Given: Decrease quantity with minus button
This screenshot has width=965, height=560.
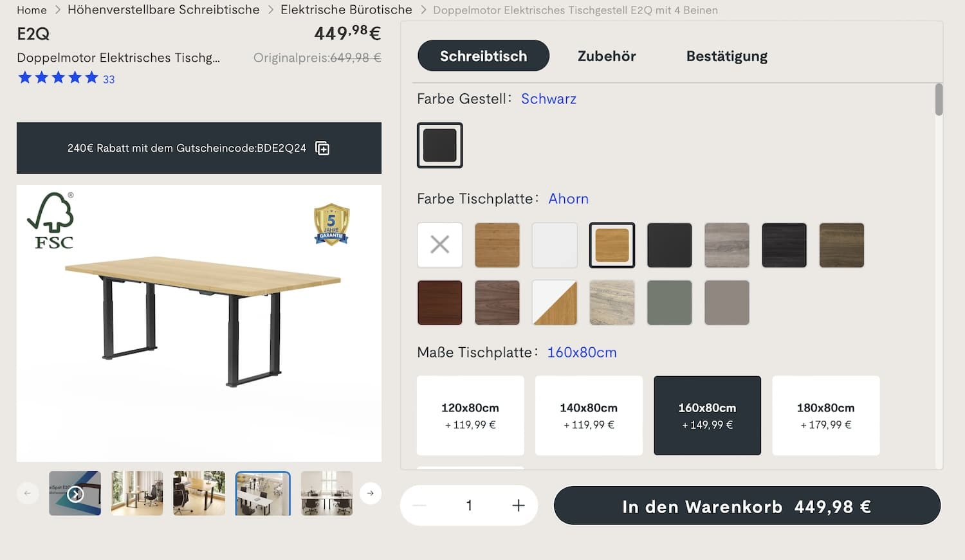Looking at the screenshot, I should tap(419, 505).
